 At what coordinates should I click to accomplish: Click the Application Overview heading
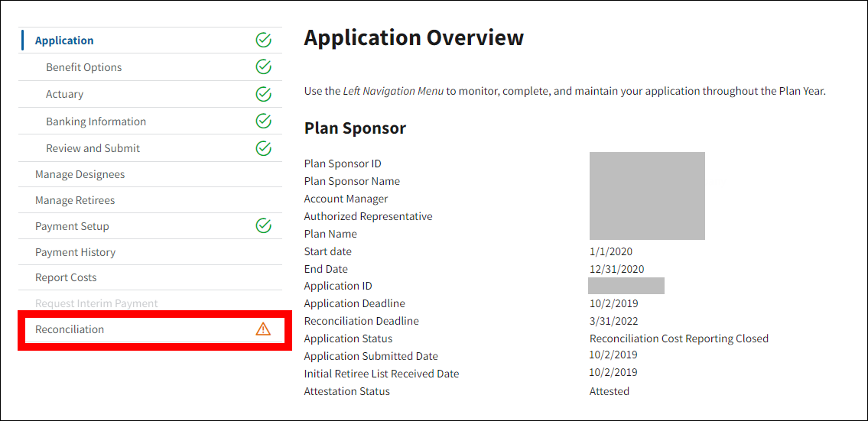point(414,38)
